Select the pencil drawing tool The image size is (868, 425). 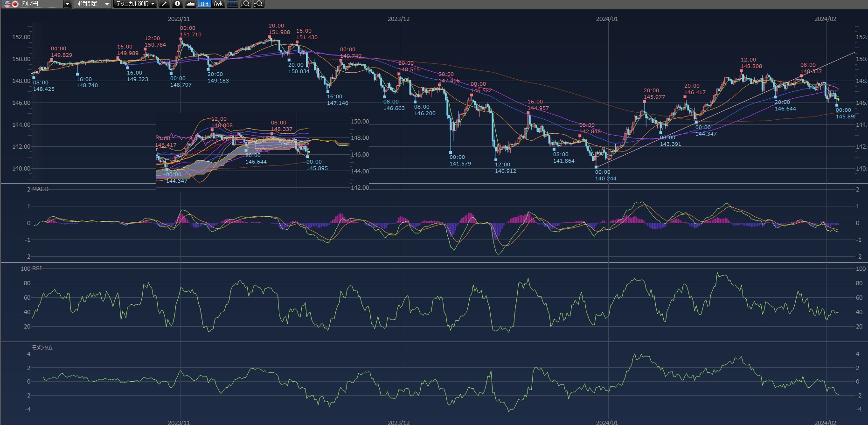164,4
